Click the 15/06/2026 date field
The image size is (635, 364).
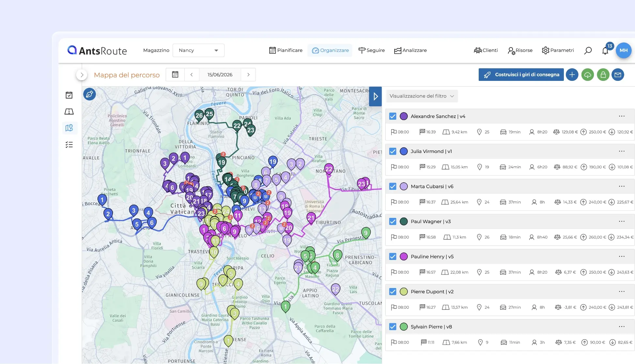click(x=220, y=75)
